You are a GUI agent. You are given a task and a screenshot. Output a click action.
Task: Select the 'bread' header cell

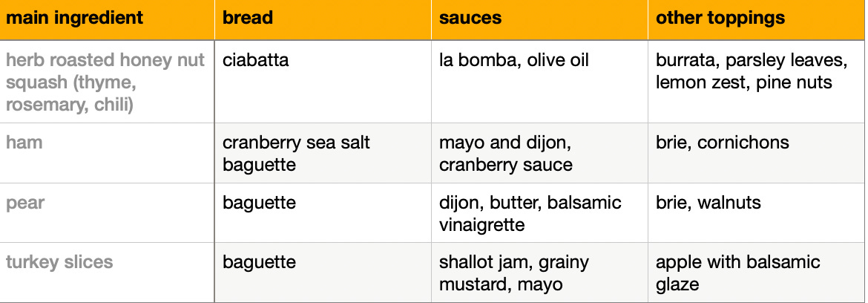point(323,20)
